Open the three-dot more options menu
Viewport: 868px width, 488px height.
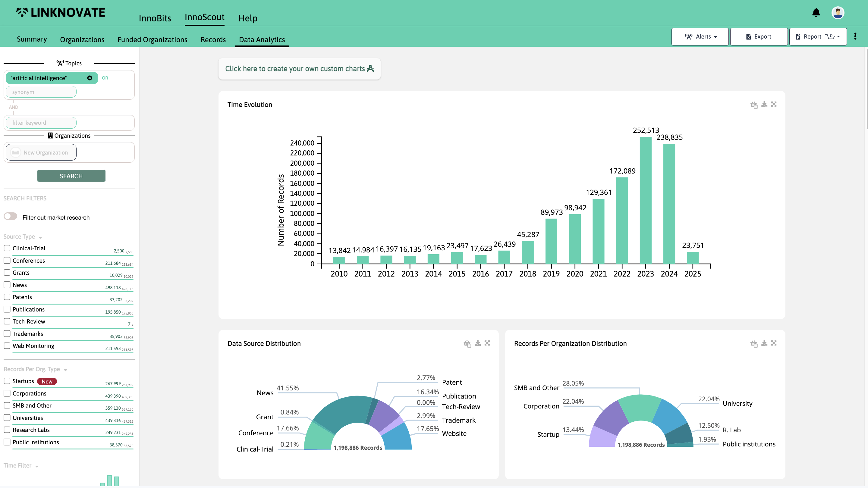click(x=855, y=36)
